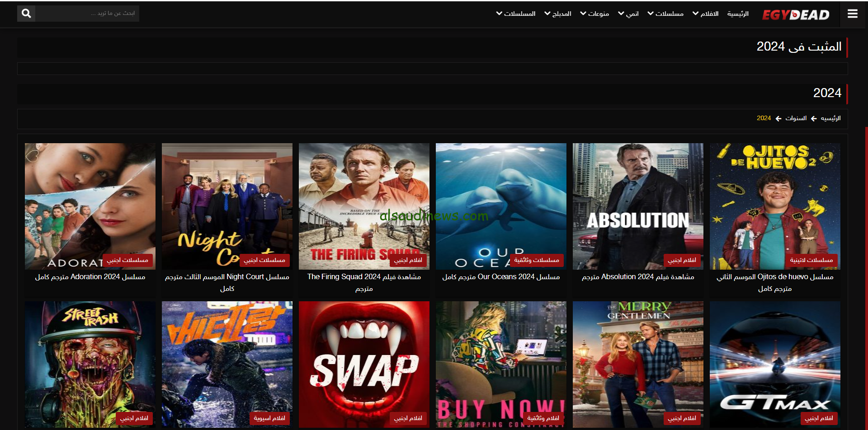Open The Firing Squad poster
The image size is (868, 430).
click(364, 206)
